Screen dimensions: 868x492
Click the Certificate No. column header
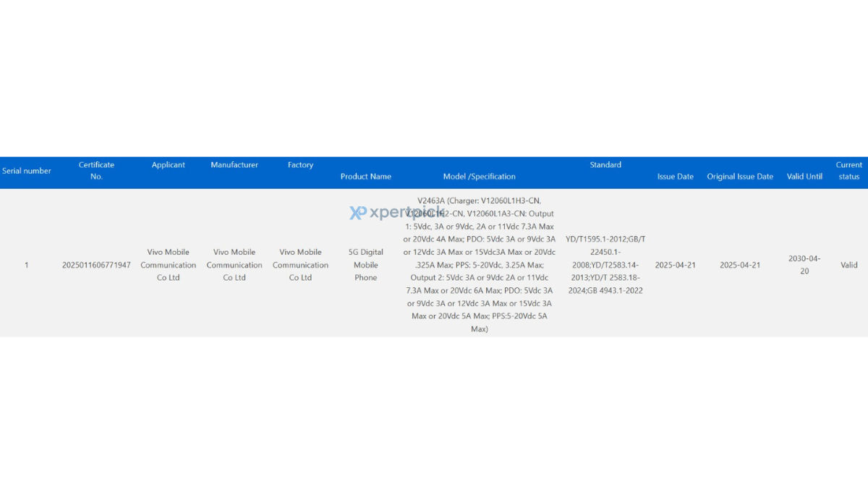[x=96, y=171]
